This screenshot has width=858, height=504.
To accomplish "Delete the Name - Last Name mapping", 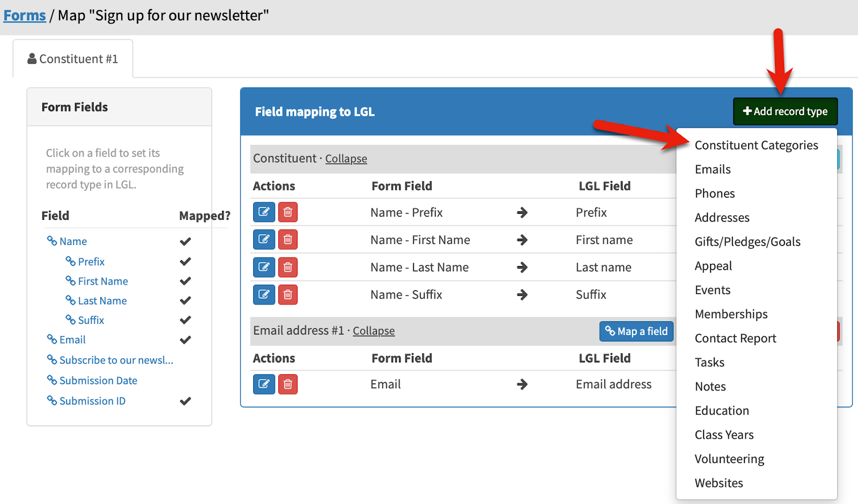I will (x=288, y=267).
